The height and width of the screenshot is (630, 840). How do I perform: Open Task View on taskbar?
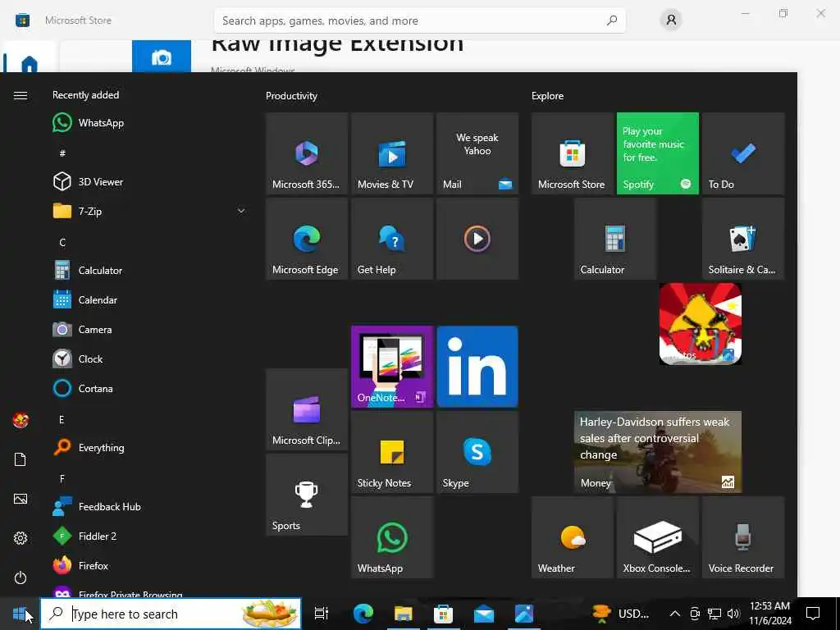point(322,614)
